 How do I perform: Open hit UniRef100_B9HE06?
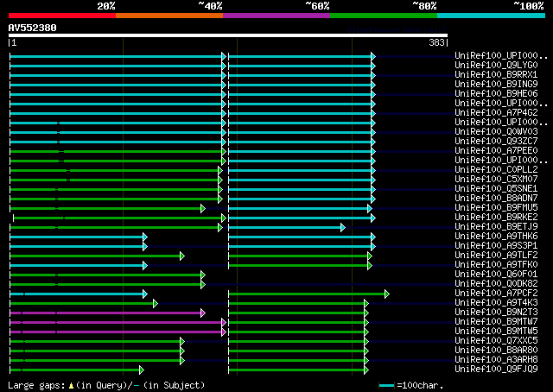tap(496, 94)
